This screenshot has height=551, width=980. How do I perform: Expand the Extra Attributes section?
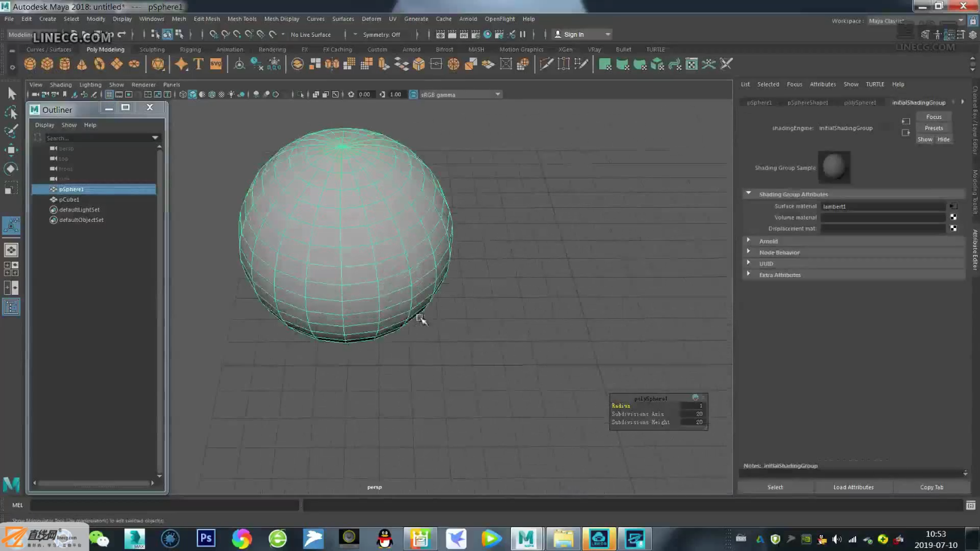(748, 275)
